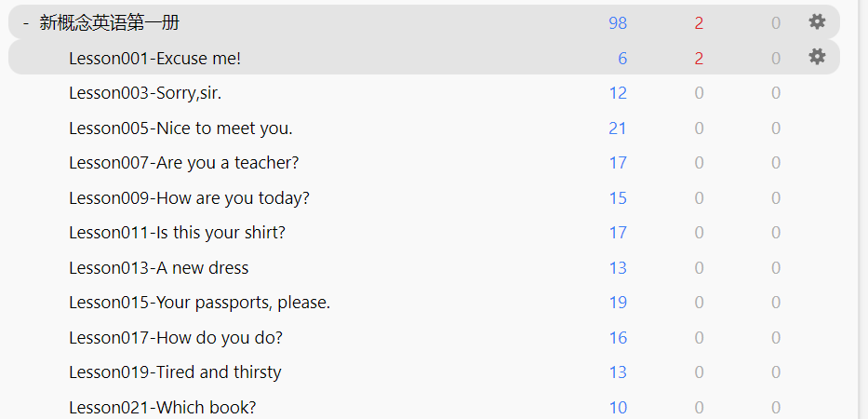Screen dimensions: 868x419
Task: Open options gear for Lesson001-Excuse me!
Action: 817,57
